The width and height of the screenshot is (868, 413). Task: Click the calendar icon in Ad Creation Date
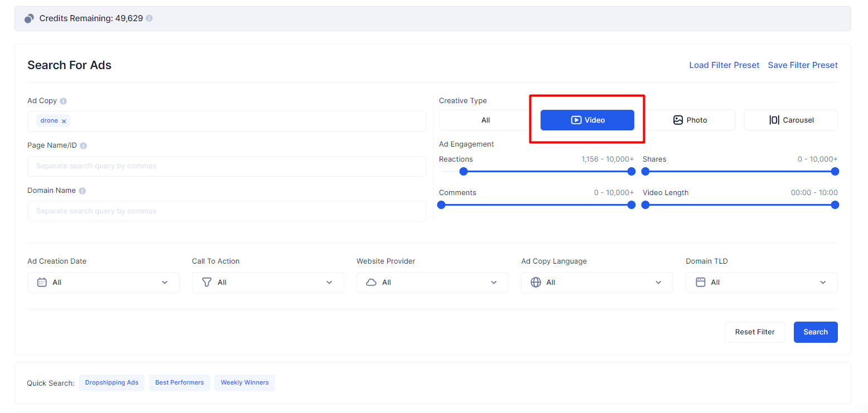42,283
